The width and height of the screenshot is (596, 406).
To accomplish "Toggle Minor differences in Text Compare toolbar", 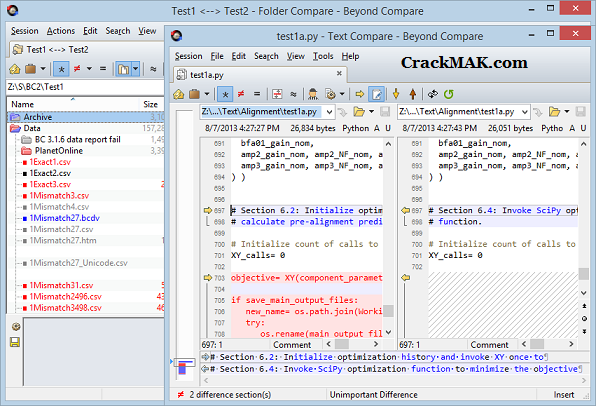I will 293,94.
